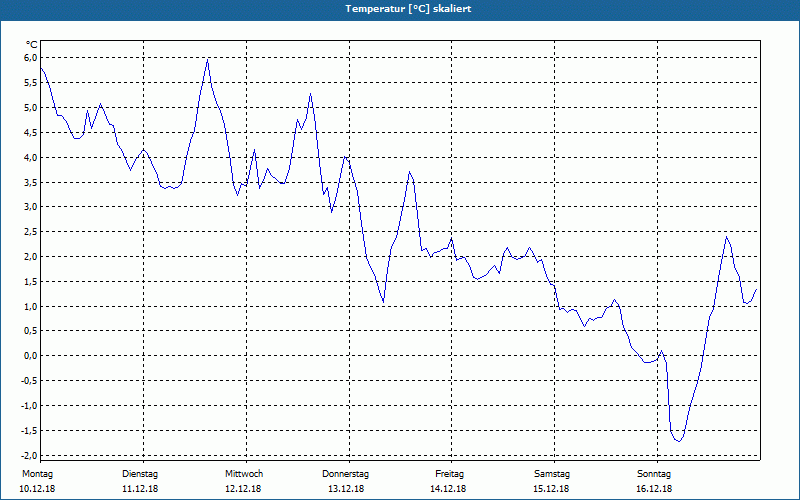
Task: Click the '5,5' y-axis value
Action: click(31, 83)
